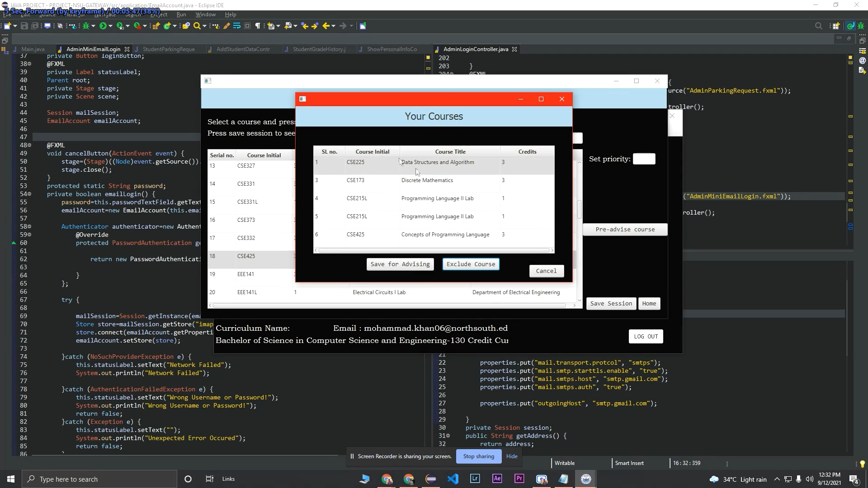This screenshot has height=488, width=868.
Task: Click the Pre-advise course button
Action: pos(625,230)
